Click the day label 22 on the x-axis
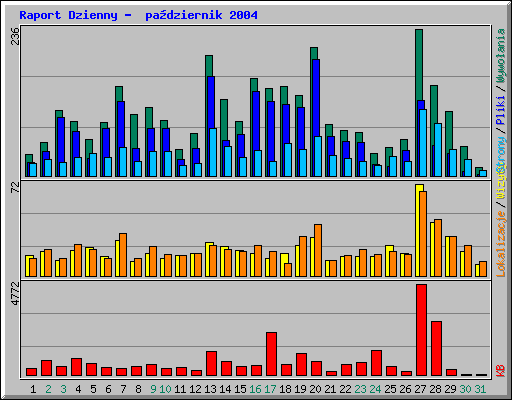 tap(345, 389)
